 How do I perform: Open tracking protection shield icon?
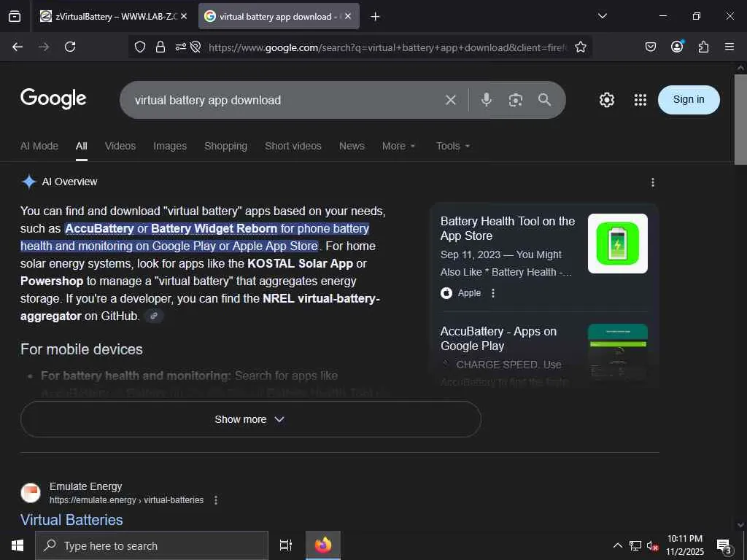pyautogui.click(x=139, y=47)
